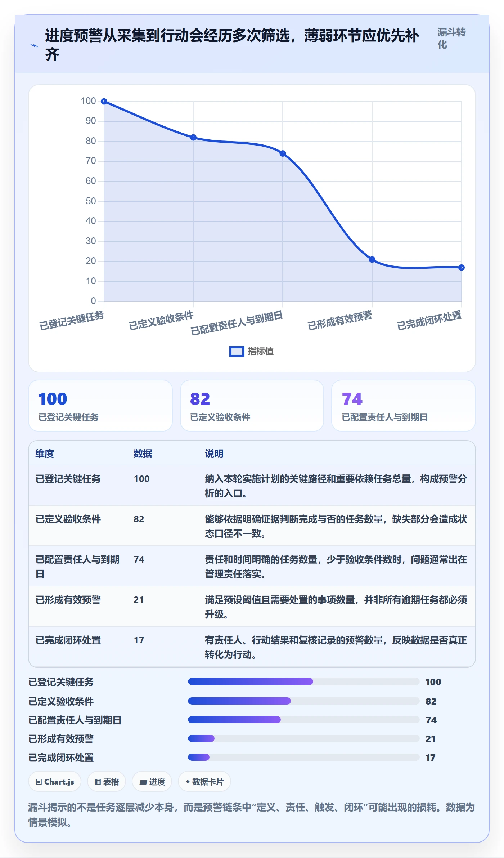Viewport: 504px width, 858px height.
Task: Click the progress bar for 已形成有效预警
Action: tap(304, 738)
